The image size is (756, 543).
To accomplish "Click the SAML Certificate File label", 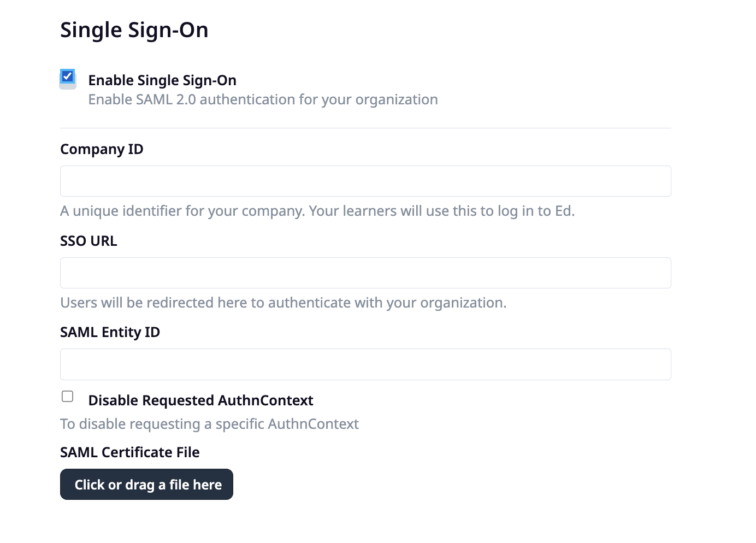I will tap(130, 452).
